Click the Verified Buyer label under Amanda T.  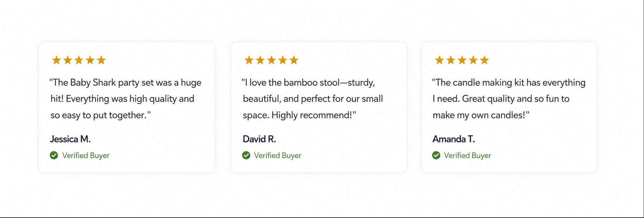468,156
